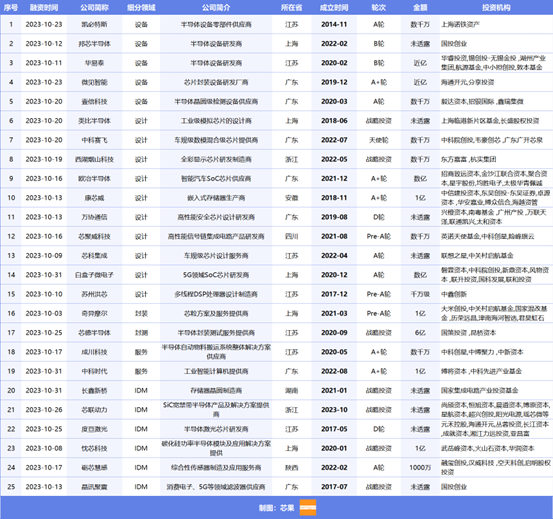Select the 序号 column header

pyautogui.click(x=11, y=7)
